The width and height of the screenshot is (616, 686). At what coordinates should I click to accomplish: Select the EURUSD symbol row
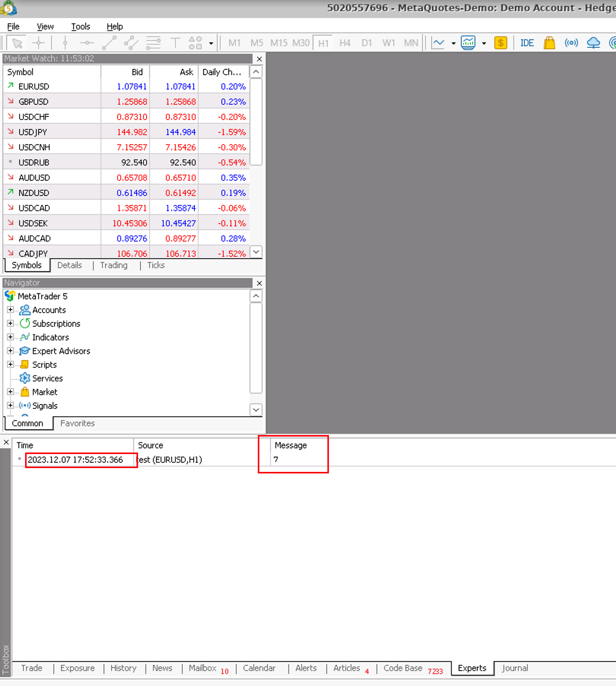tap(126, 86)
